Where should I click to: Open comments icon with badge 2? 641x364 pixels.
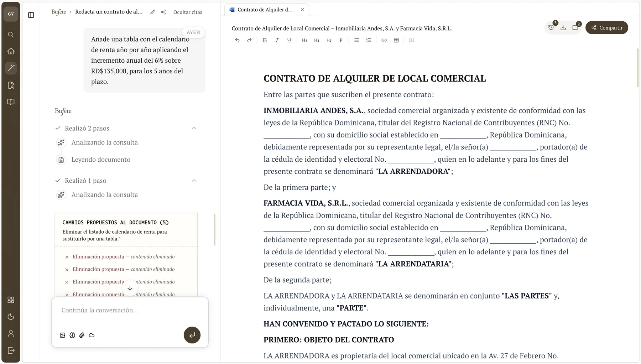coord(575,27)
